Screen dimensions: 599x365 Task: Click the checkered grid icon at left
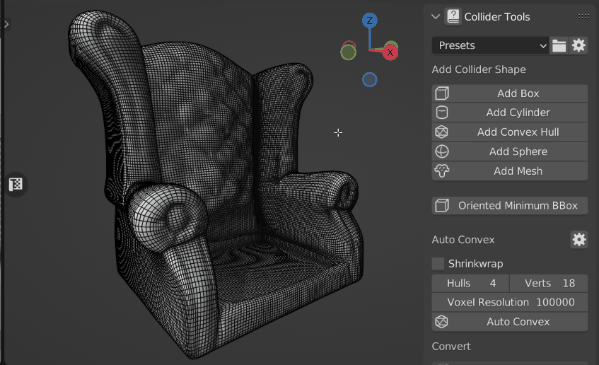(x=16, y=184)
